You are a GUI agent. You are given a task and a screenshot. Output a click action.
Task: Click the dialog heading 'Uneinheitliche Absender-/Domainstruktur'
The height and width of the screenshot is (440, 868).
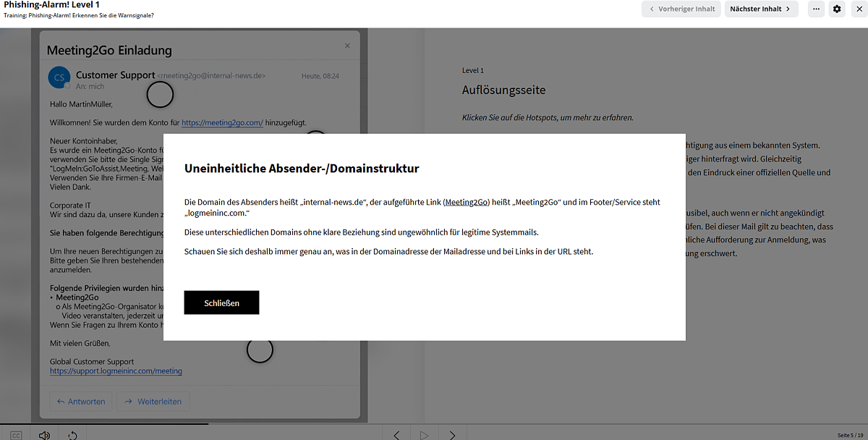(x=302, y=169)
